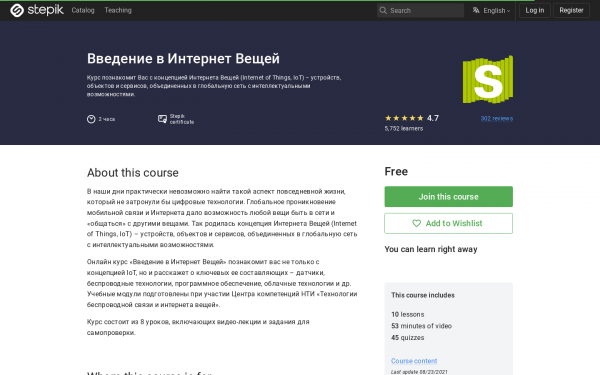Open the Catalog menu item
Viewport: 600px width, 375px height.
pos(83,10)
